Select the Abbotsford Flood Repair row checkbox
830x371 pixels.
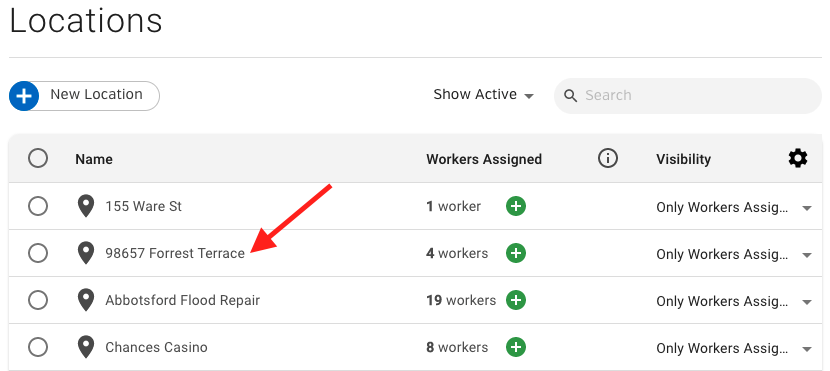[x=38, y=300]
